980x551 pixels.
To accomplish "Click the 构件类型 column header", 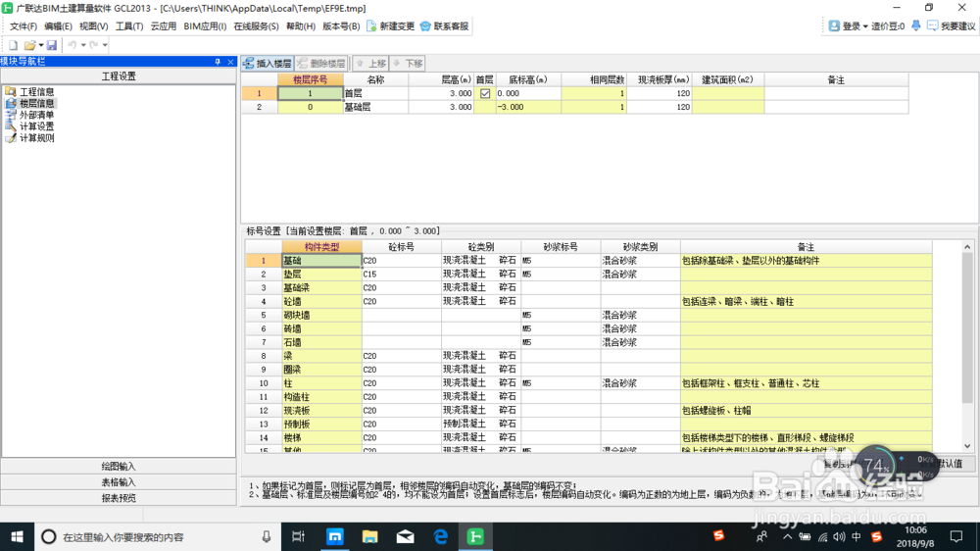I will (321, 247).
